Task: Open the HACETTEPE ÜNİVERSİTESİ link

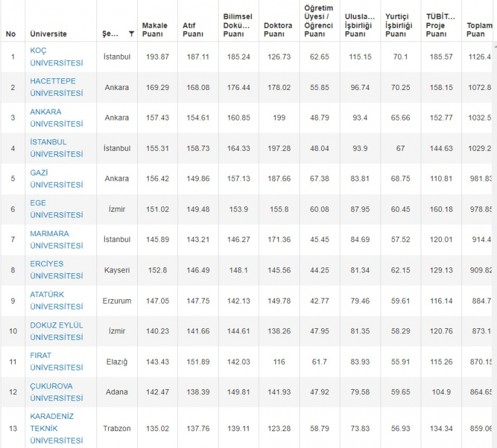Action: click(56, 87)
